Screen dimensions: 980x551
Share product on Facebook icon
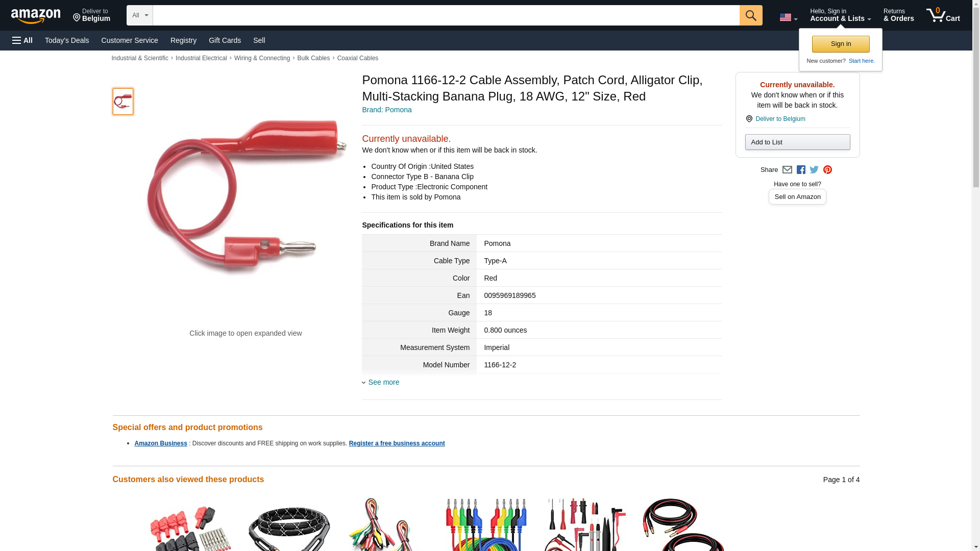tap(801, 170)
